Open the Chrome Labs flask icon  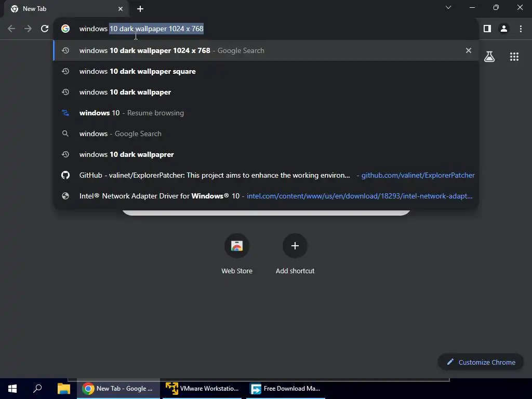pyautogui.click(x=489, y=57)
